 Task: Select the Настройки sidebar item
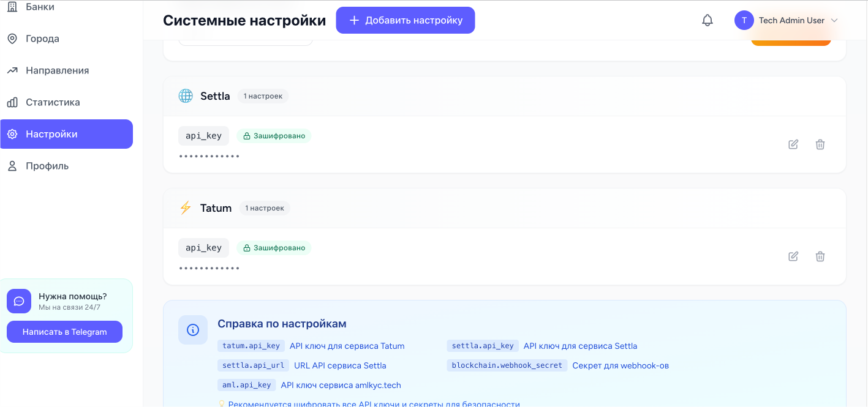pyautogui.click(x=51, y=134)
